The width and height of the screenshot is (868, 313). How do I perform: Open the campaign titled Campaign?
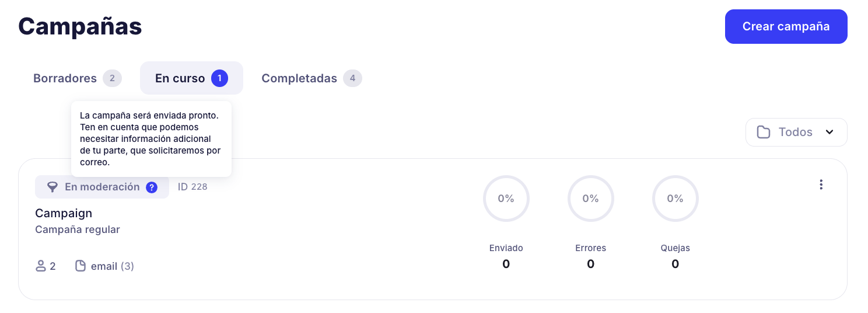coord(64,213)
